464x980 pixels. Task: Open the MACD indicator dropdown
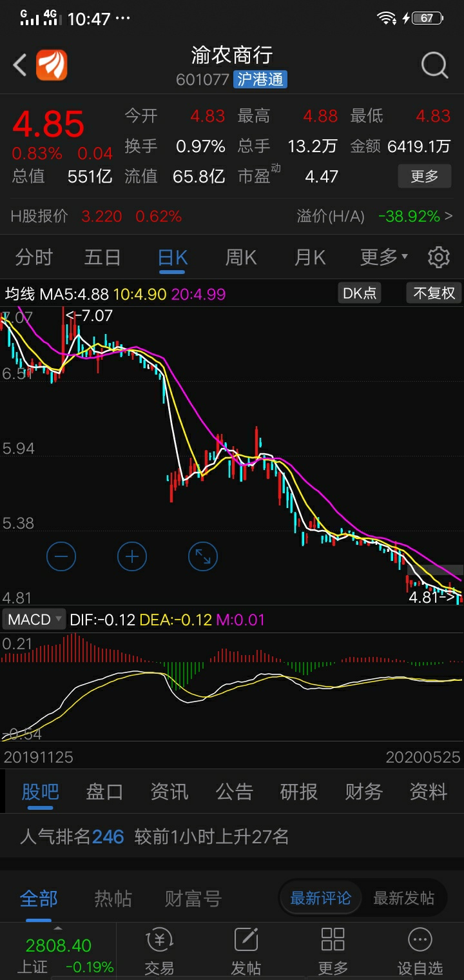34,620
